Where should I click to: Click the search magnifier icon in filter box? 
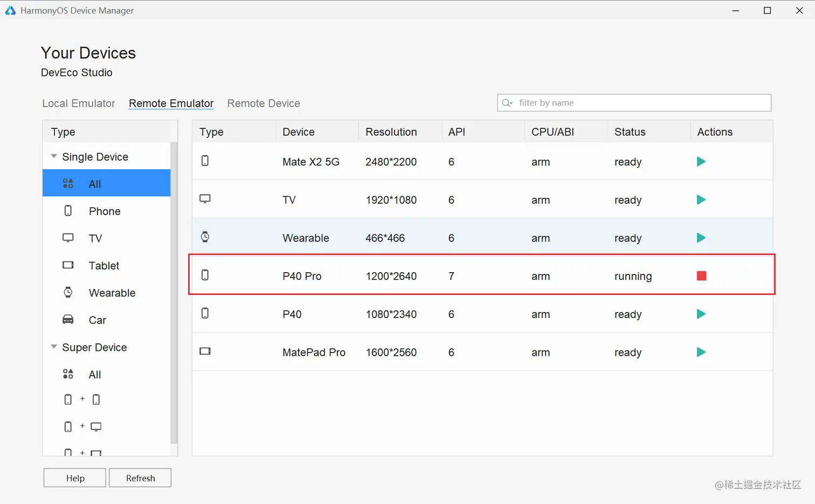[x=507, y=103]
